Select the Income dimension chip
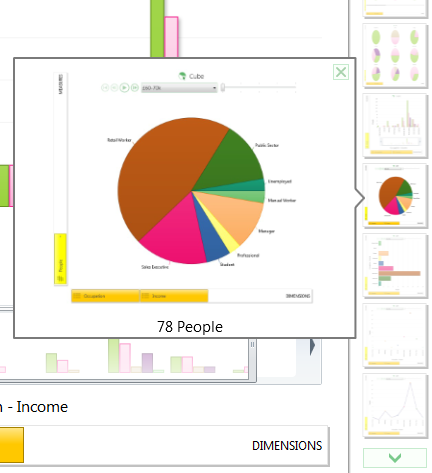 174,296
